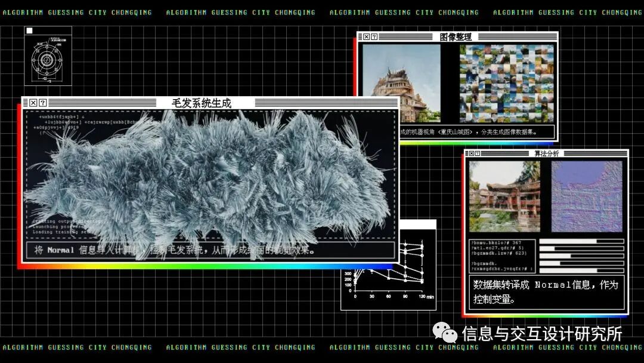Click the bottom progress bar in 算法分析
The width and height of the screenshot is (644, 363).
581,270
